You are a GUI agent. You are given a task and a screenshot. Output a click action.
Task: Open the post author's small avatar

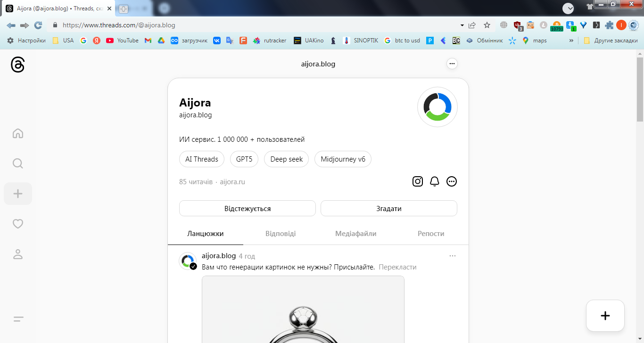(188, 261)
